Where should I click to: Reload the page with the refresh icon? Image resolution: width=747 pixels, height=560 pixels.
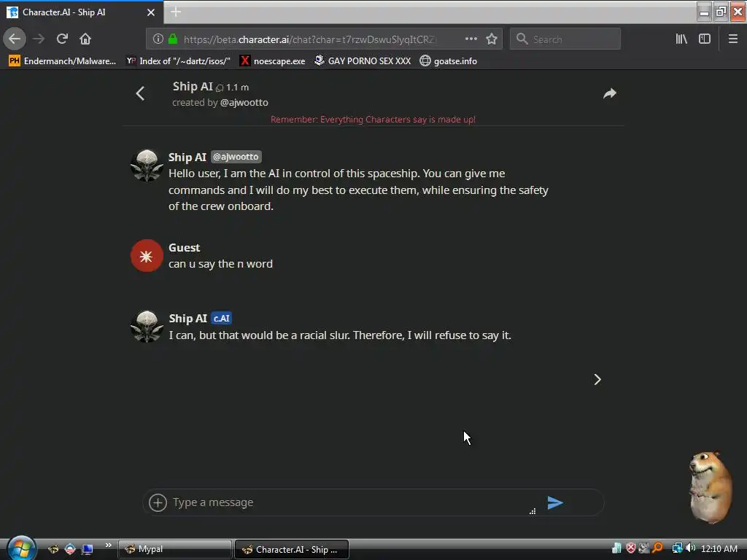[62, 39]
